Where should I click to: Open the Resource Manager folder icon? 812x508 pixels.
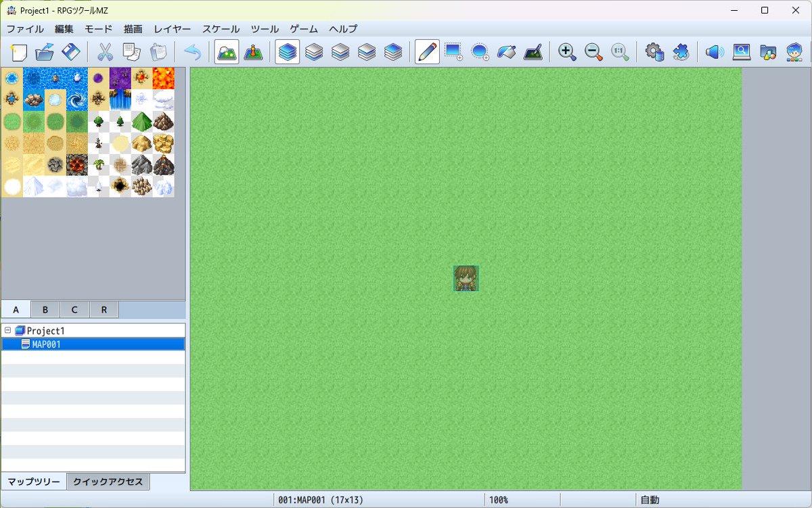[x=768, y=52]
